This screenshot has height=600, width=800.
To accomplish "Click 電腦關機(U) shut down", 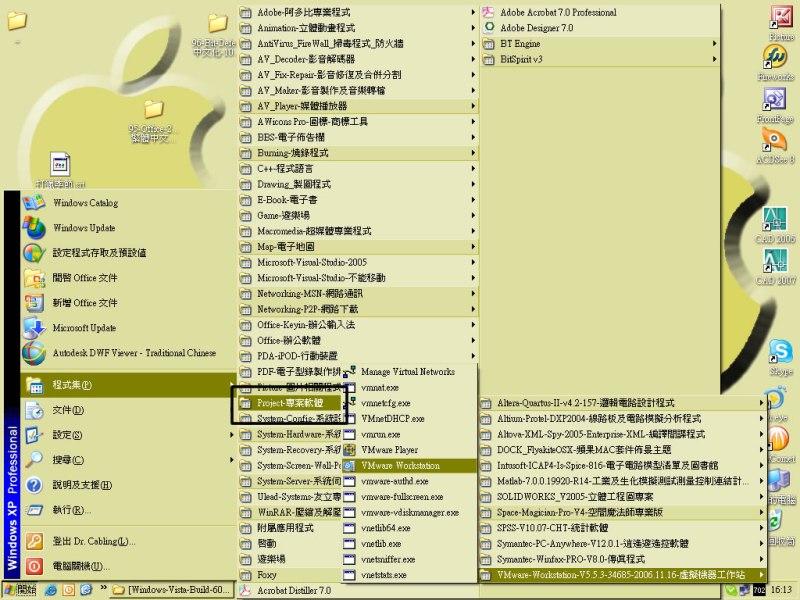I will point(128,566).
